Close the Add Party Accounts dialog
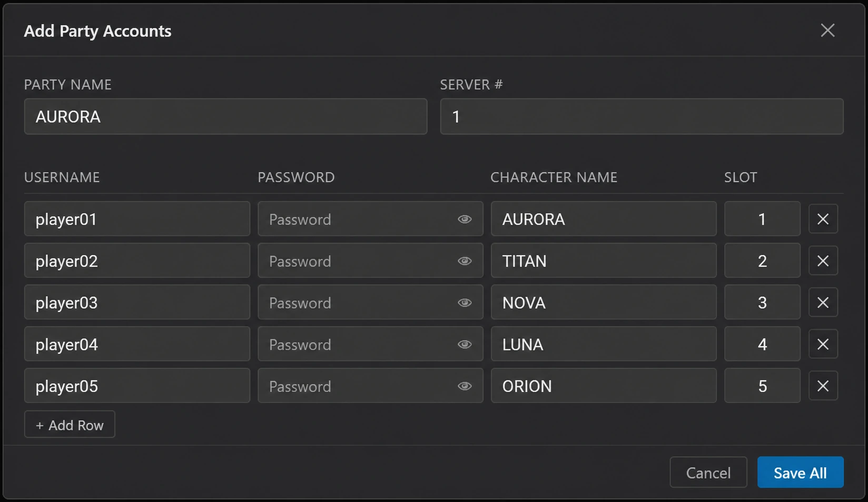 (827, 31)
